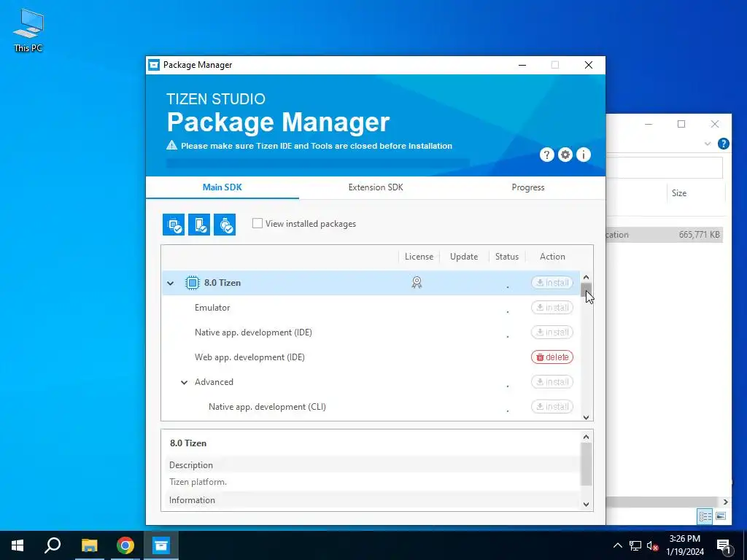This screenshot has height=560, width=747.
Task: Select the Emulator row
Action: pos(371,308)
